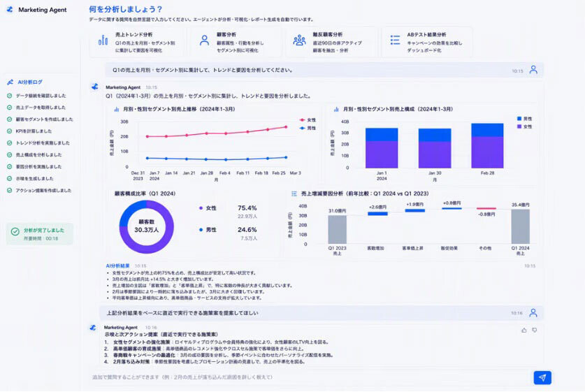
Task: Send the message with paper plane button
Action: click(x=542, y=377)
